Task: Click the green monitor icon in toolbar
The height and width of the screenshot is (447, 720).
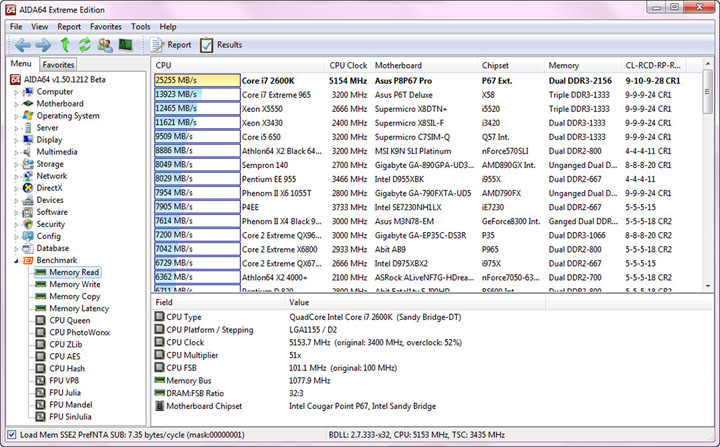Action: [125, 45]
